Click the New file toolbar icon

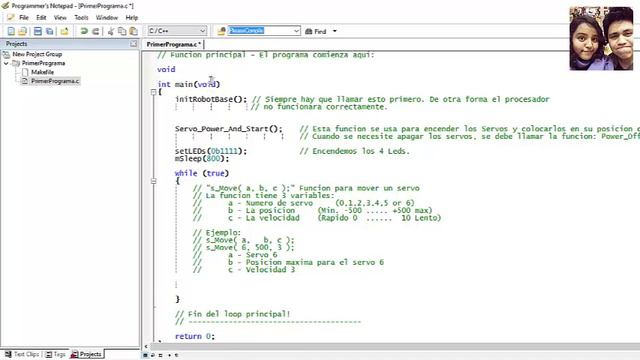(11, 31)
